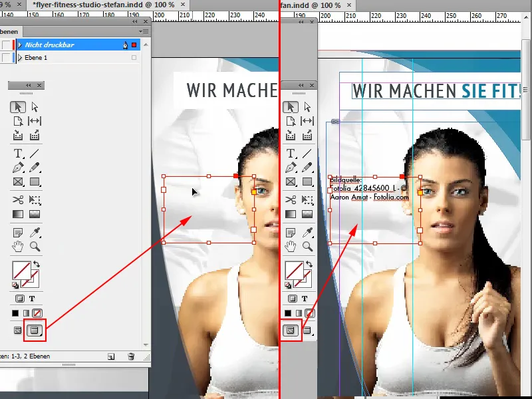Choose the Page tool in the left toolbox

coord(18,121)
